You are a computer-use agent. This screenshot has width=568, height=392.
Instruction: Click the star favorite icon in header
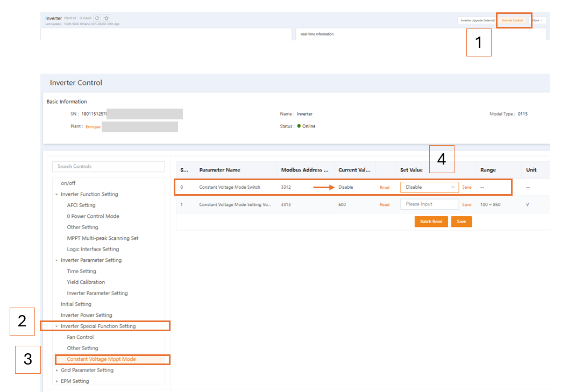[106, 18]
